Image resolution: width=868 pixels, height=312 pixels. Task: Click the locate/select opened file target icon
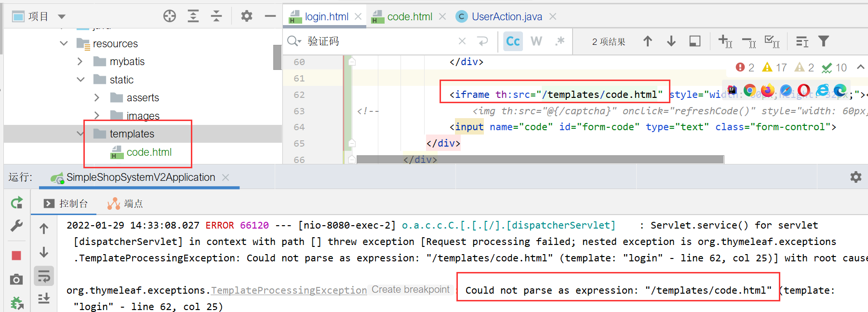click(170, 16)
